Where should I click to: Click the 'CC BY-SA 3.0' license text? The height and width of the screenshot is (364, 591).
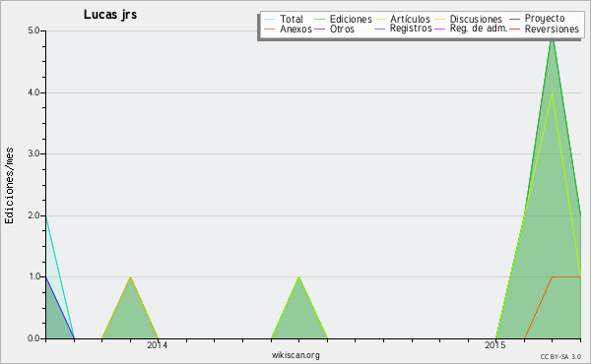[x=560, y=357]
